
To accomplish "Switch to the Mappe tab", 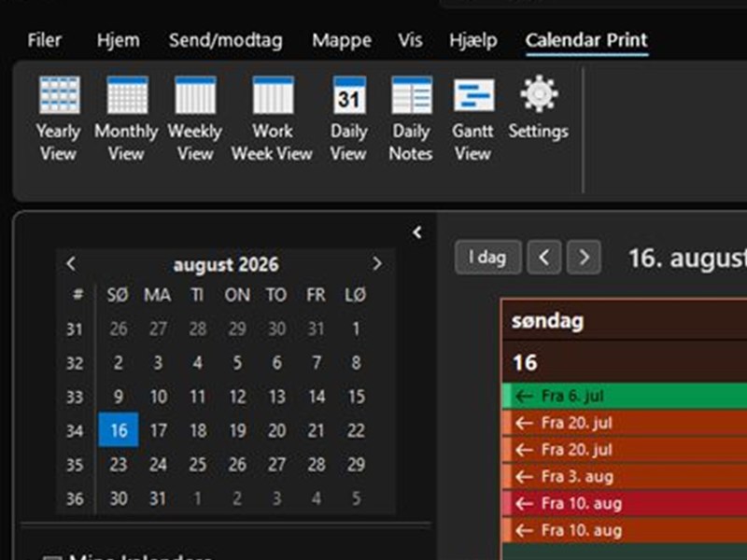I will coord(342,40).
